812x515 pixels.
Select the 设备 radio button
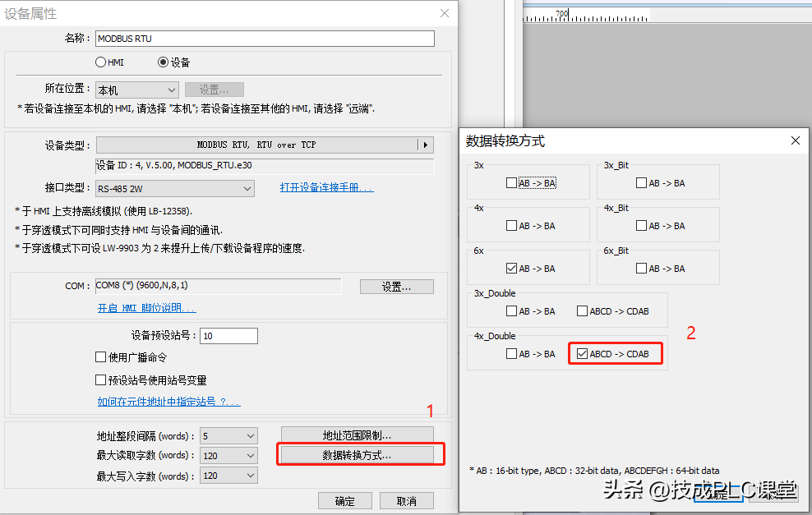[x=163, y=62]
